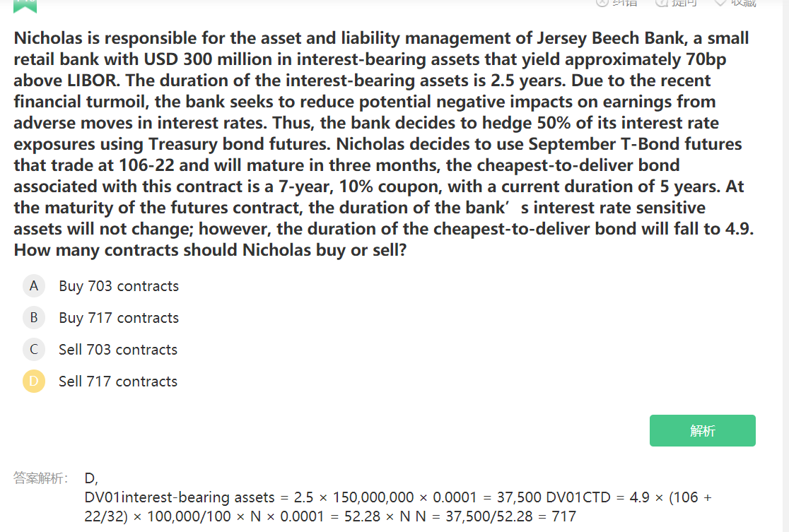Select option A radio circle
The width and height of the screenshot is (789, 532).
click(x=33, y=286)
